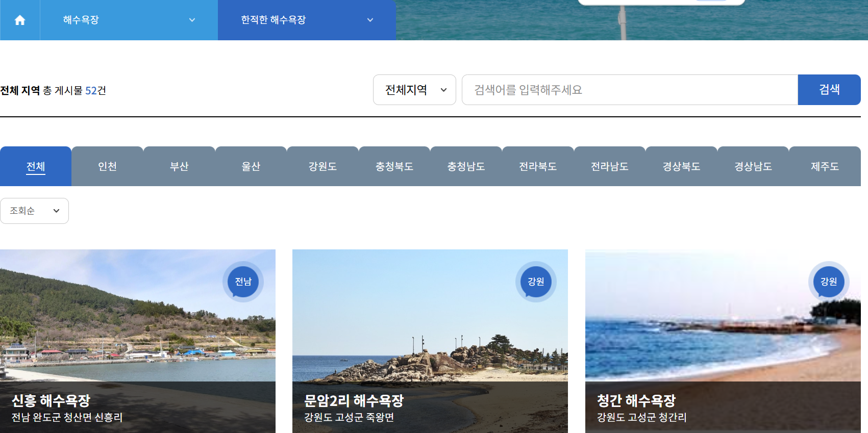The image size is (868, 433).
Task: Click the 강원 badge on 청간 해수욕장
Action: [829, 282]
